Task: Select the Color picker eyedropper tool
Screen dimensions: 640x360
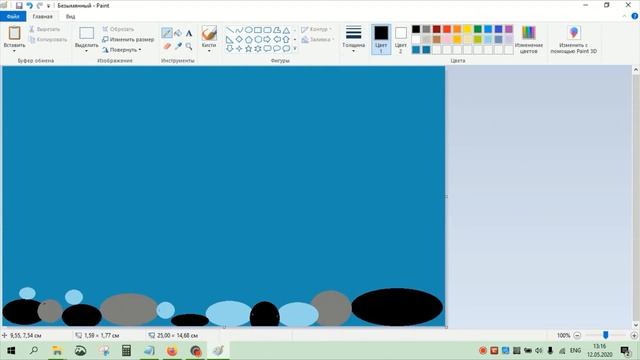Action: [178, 46]
